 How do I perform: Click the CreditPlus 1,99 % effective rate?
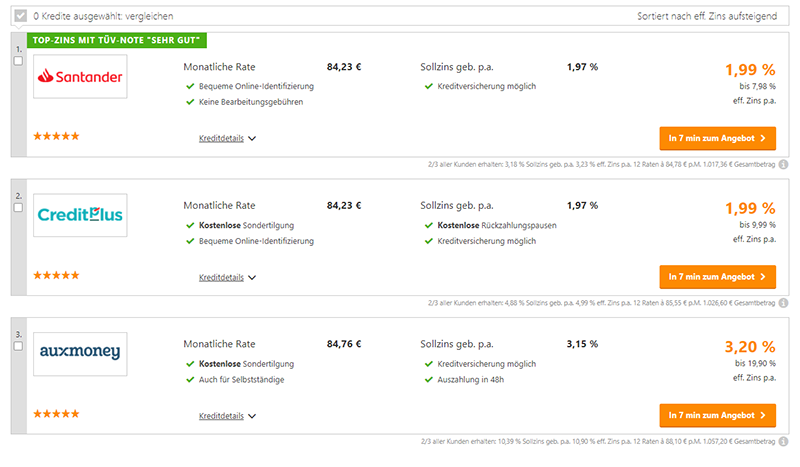(750, 208)
